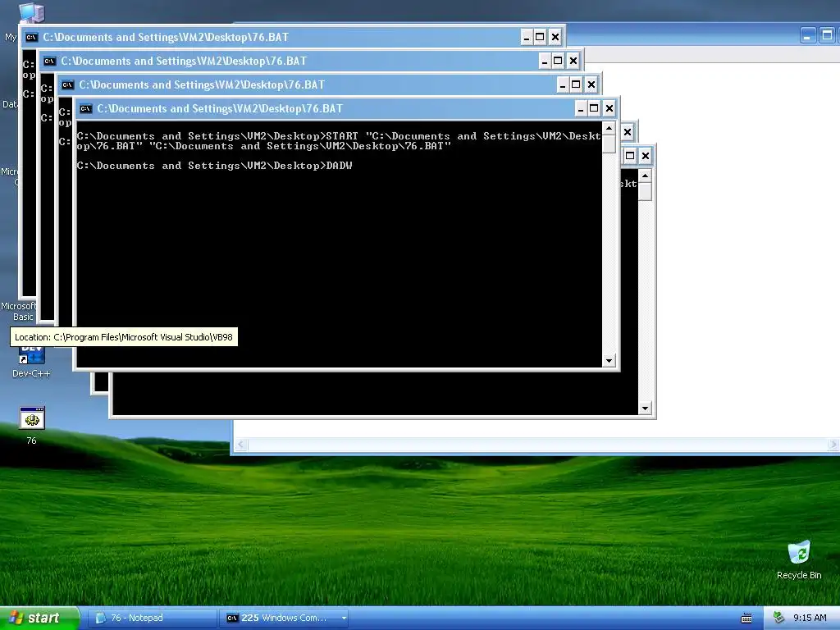
Task: Click the left scroll arrow of Notepad's horizontal scrollbar
Action: [242, 444]
